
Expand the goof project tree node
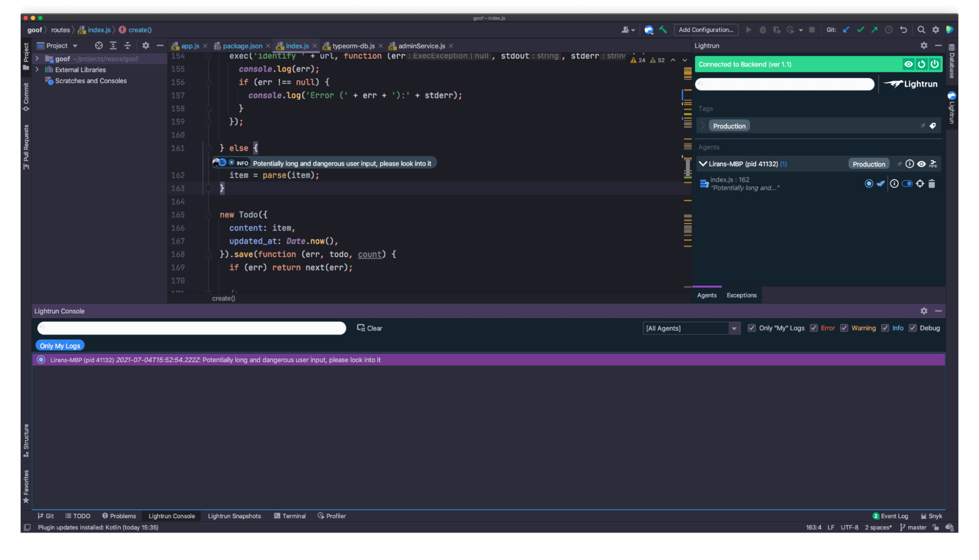point(37,58)
